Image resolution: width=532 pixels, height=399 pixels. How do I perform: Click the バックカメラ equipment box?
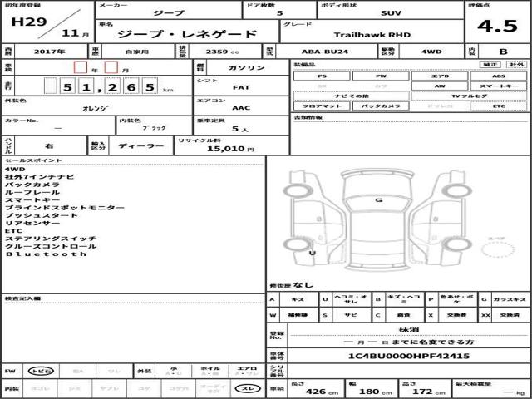[x=381, y=106]
